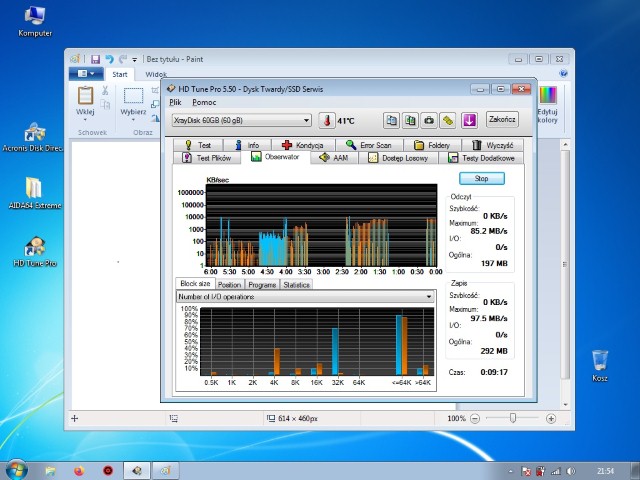The height and width of the screenshot is (480, 640).
Task: Click the Wklej clipboard icon in Paint
Action: point(85,96)
